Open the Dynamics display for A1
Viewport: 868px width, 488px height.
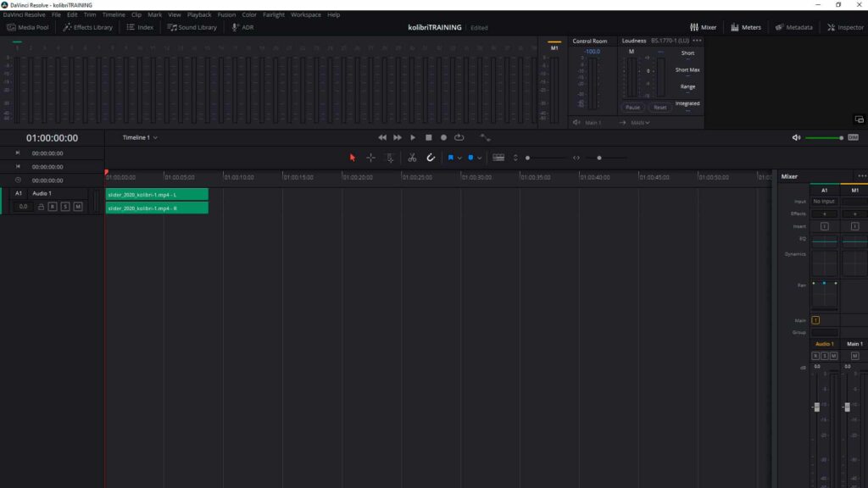pyautogui.click(x=824, y=263)
